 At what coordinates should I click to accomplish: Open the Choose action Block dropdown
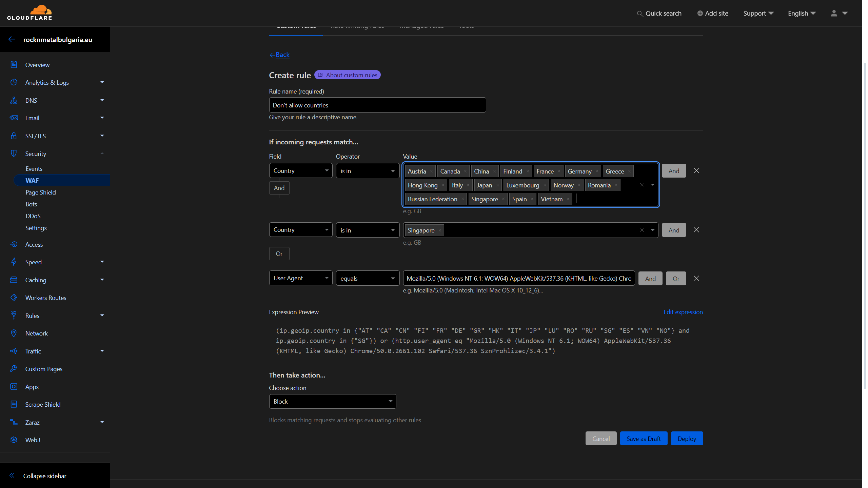[x=332, y=401]
